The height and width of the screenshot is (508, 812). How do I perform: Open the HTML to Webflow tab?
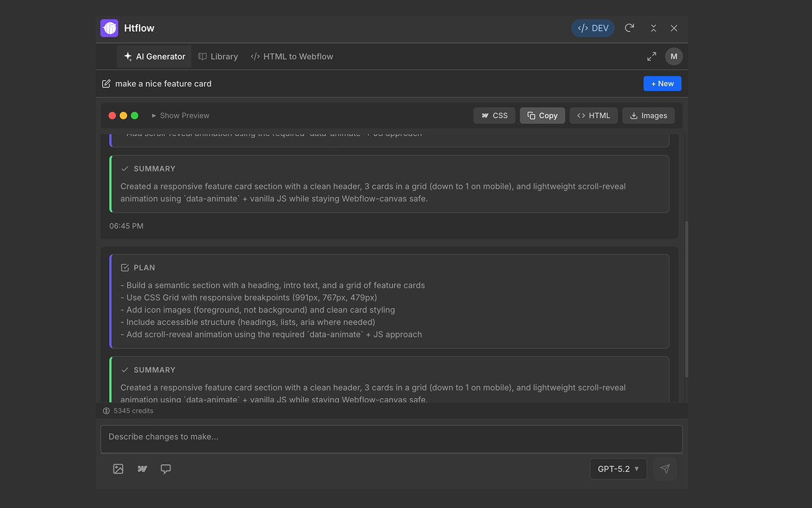292,57
